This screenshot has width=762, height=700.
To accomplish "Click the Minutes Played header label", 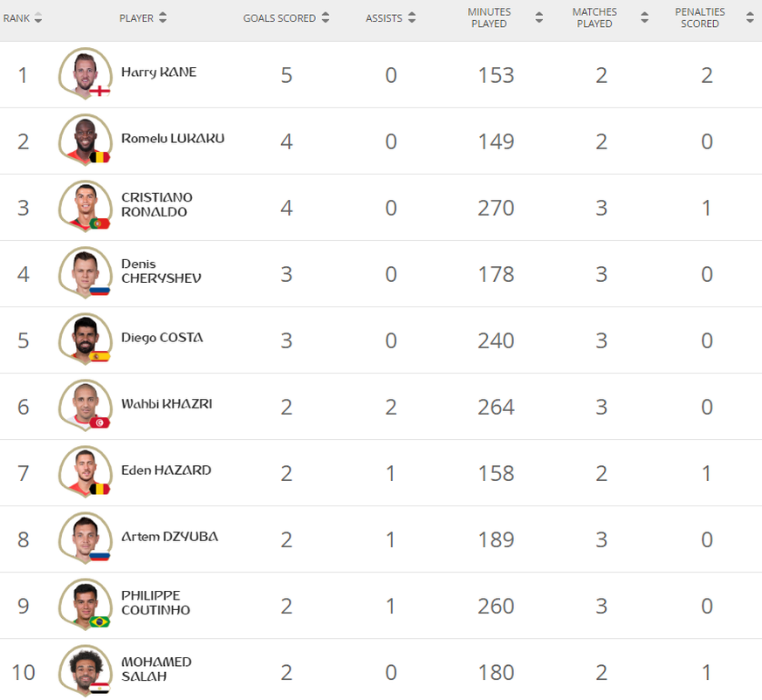I will coord(489,18).
